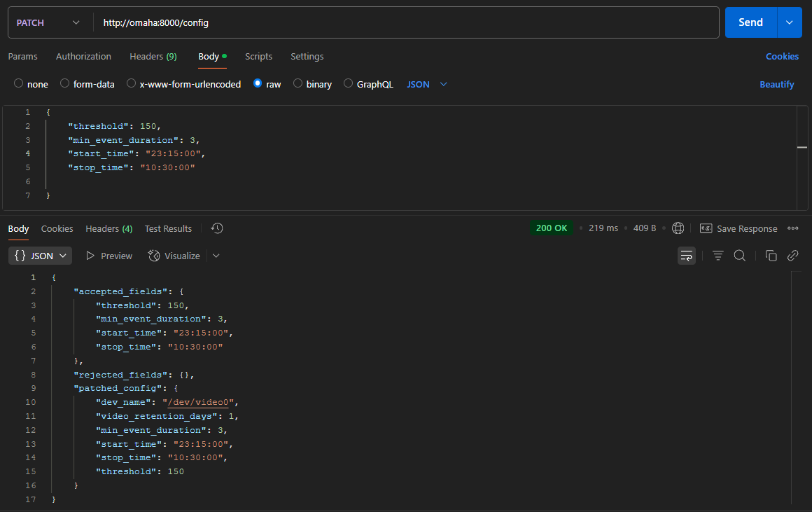Open the Test Results tab
The width and height of the screenshot is (812, 512).
point(168,228)
